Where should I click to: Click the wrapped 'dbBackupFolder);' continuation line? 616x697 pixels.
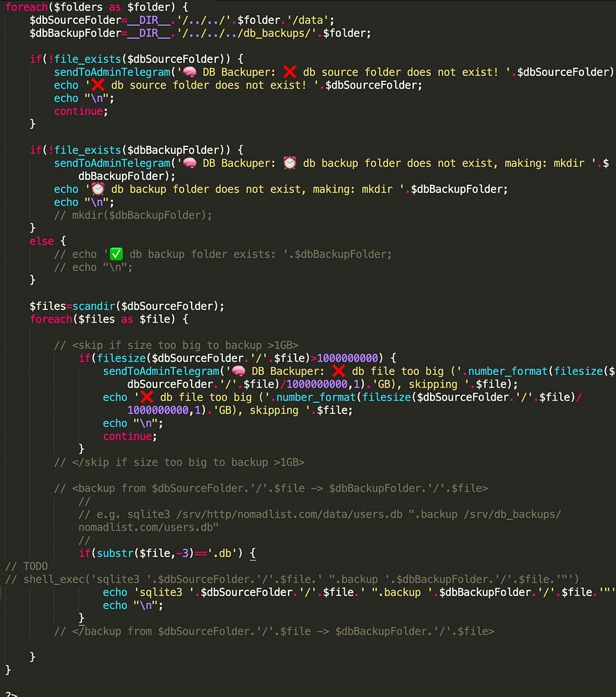pyautogui.click(x=127, y=176)
